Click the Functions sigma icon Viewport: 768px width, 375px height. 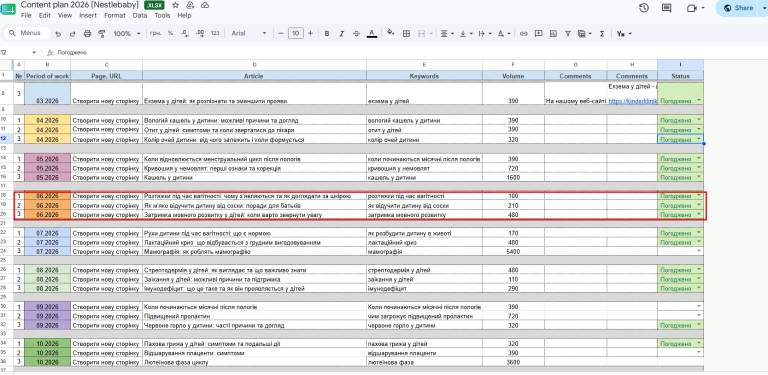tap(602, 34)
